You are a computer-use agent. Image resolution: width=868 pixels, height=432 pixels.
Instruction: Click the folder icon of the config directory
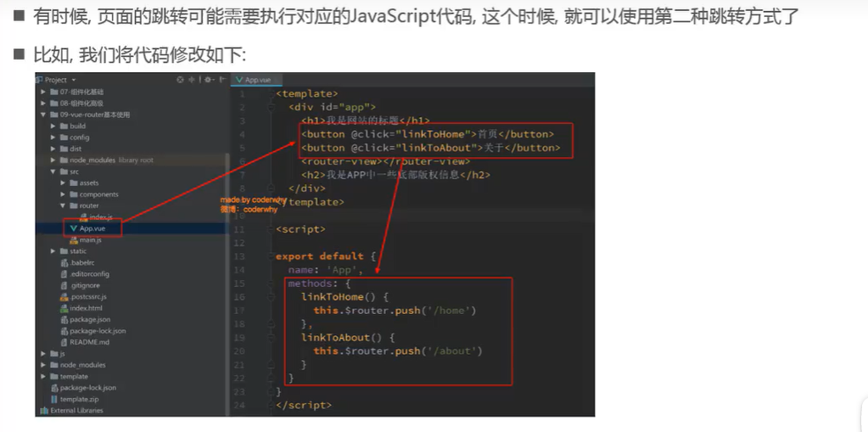[x=64, y=137]
